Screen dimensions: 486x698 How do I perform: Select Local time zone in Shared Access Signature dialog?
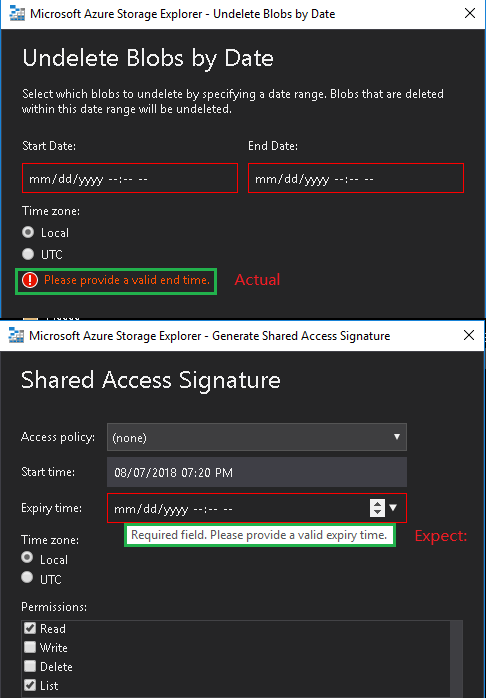point(27,557)
